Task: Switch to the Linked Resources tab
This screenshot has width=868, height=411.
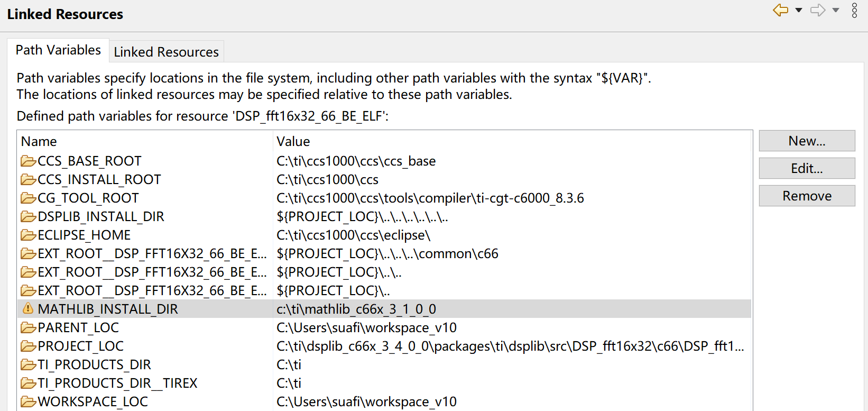Action: click(166, 52)
